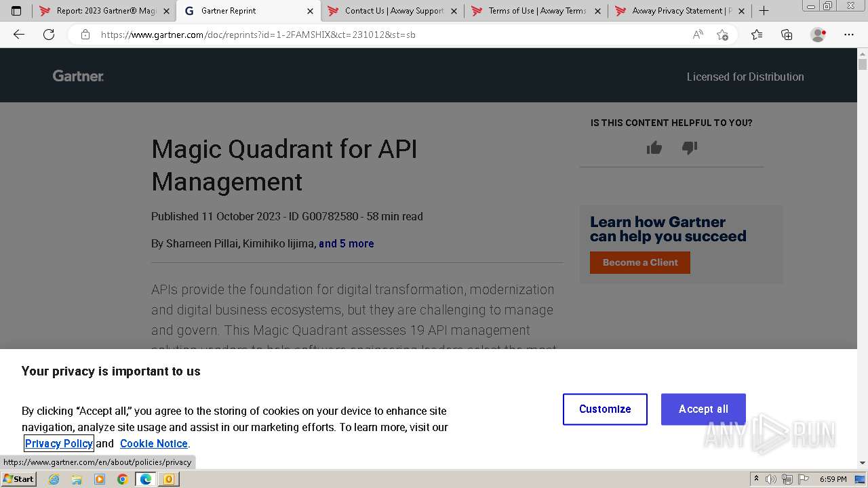868x488 pixels.
Task: Open a new browser tab
Action: click(x=764, y=11)
